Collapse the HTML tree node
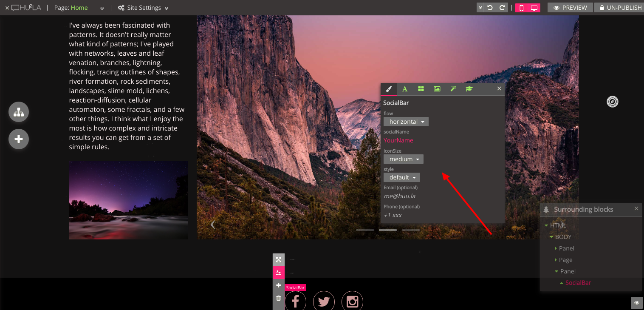Viewport: 644px width, 310px height. click(546, 225)
